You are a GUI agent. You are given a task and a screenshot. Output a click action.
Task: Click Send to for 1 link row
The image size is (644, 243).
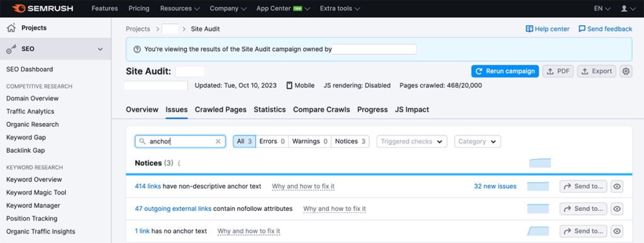click(x=583, y=231)
